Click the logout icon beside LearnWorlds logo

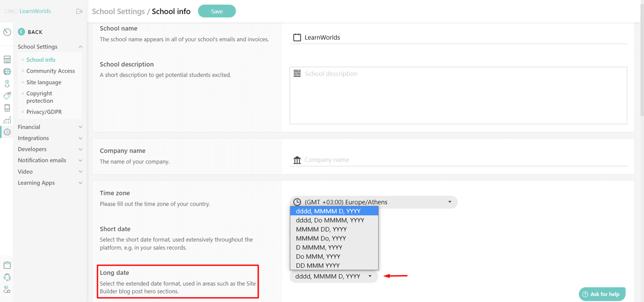click(x=80, y=11)
